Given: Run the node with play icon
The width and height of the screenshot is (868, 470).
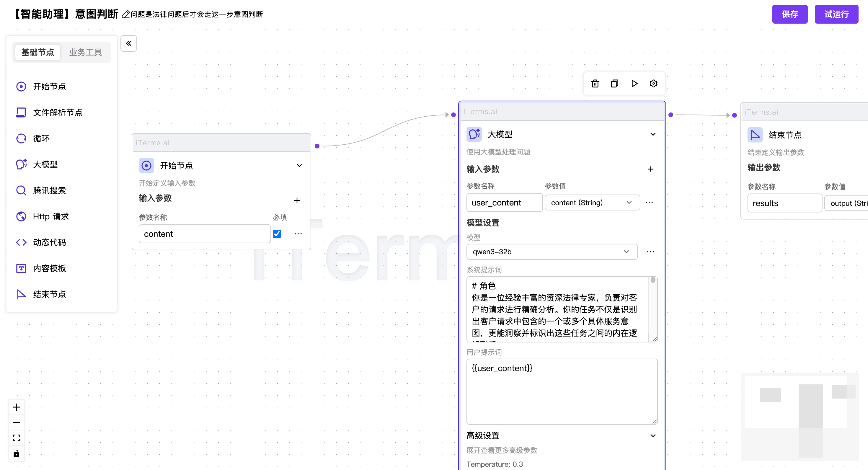Looking at the screenshot, I should pyautogui.click(x=634, y=83).
